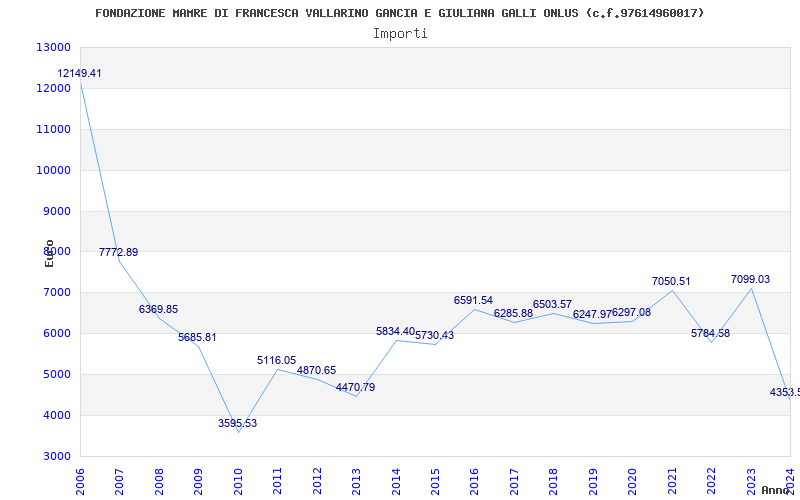Click the 6591.54 data label
Image resolution: width=800 pixels, height=500 pixels.
point(473,300)
